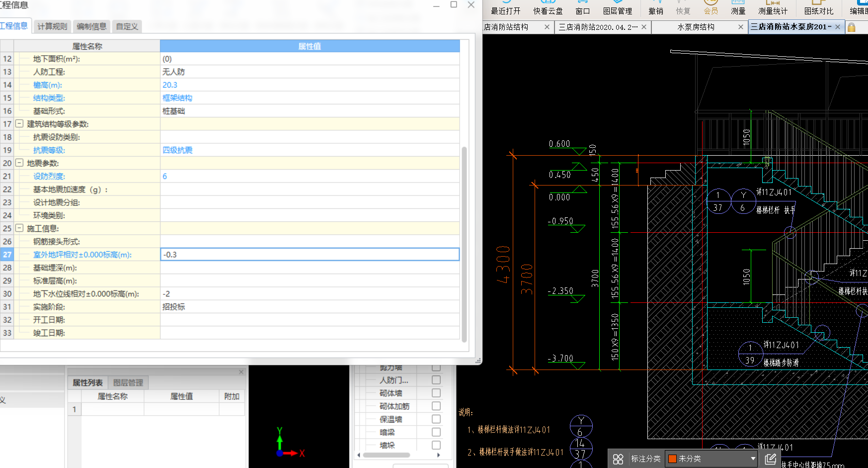Maximize the 工程信息 dialog window

point(454,4)
